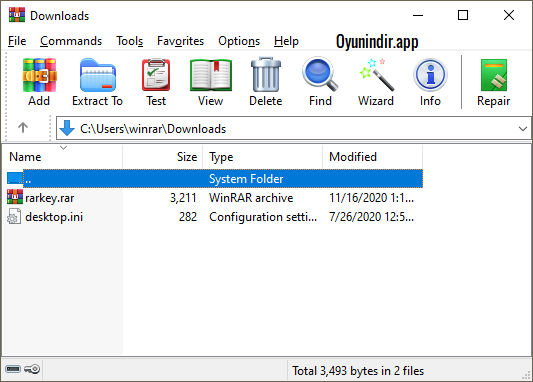The height and width of the screenshot is (382, 533).
Task: Click status text Total 3,493 bytes
Action: coord(358,371)
